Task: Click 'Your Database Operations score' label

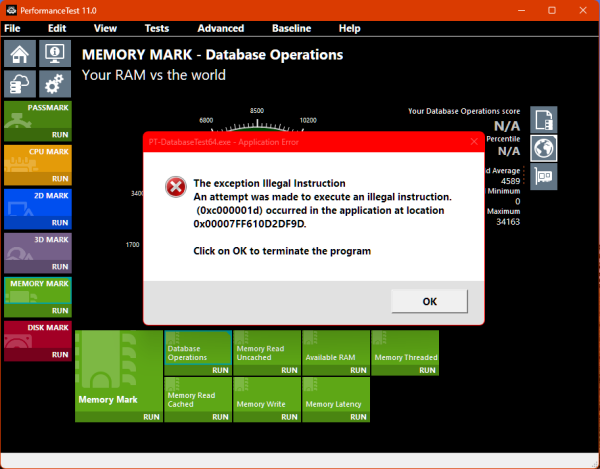Action: (464, 111)
